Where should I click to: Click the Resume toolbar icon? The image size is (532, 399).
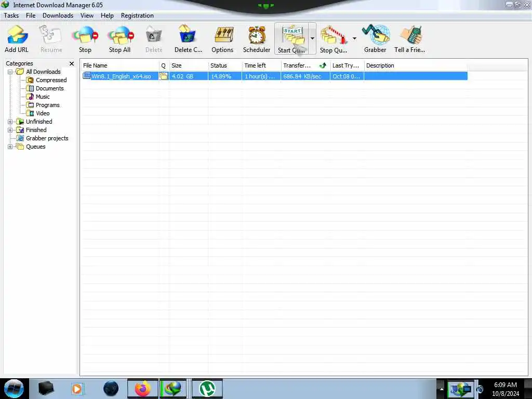51,38
